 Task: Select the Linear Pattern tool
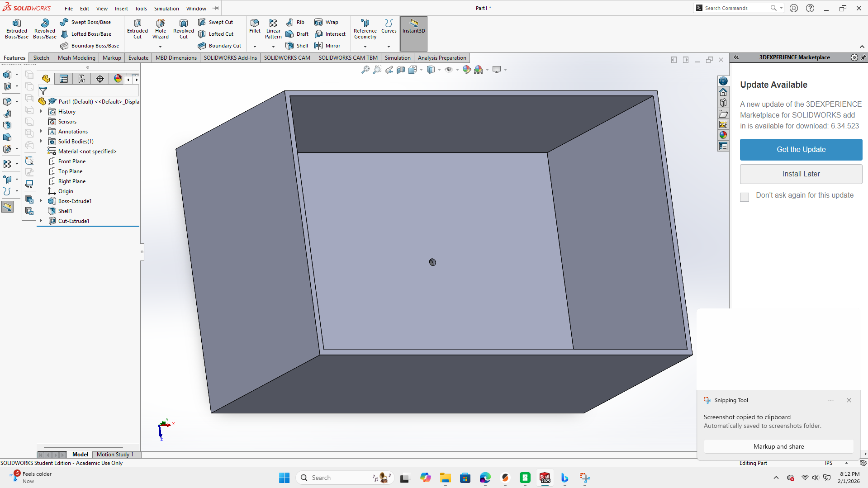[273, 29]
